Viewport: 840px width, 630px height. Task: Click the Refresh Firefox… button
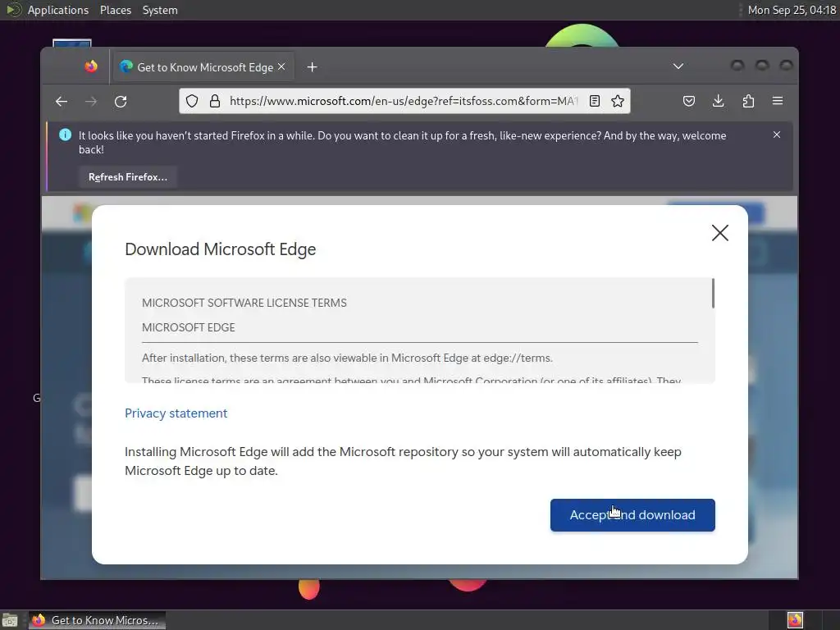[128, 177]
